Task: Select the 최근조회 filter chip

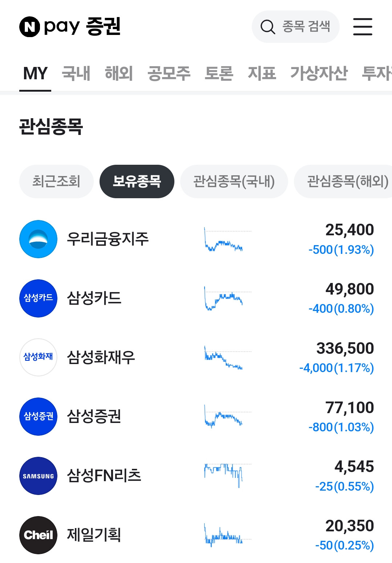Action: [56, 181]
